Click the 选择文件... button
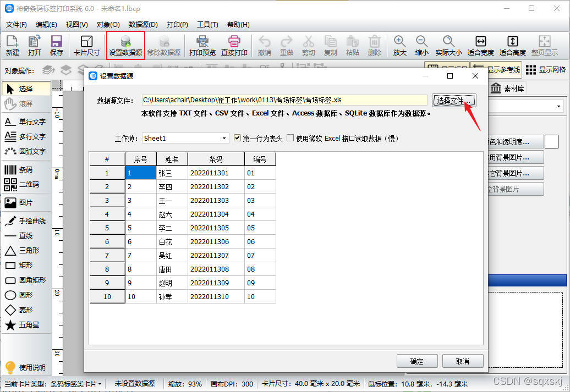Screen dimensions: 570x392 click(454, 100)
